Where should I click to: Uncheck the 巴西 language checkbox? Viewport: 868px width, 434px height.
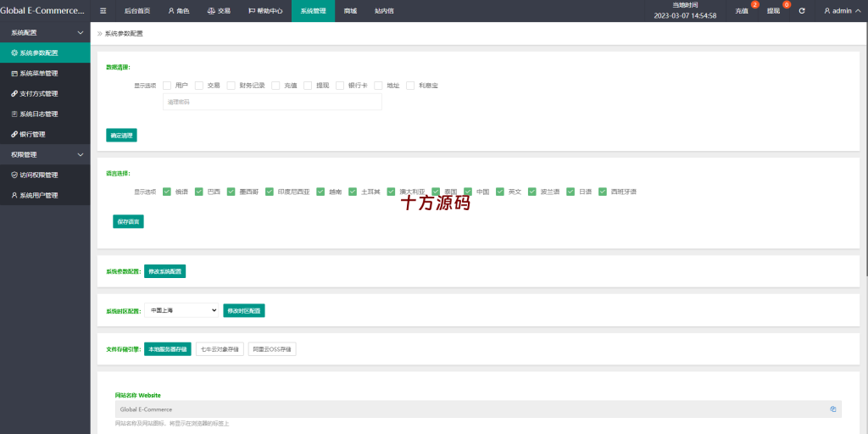[199, 192]
